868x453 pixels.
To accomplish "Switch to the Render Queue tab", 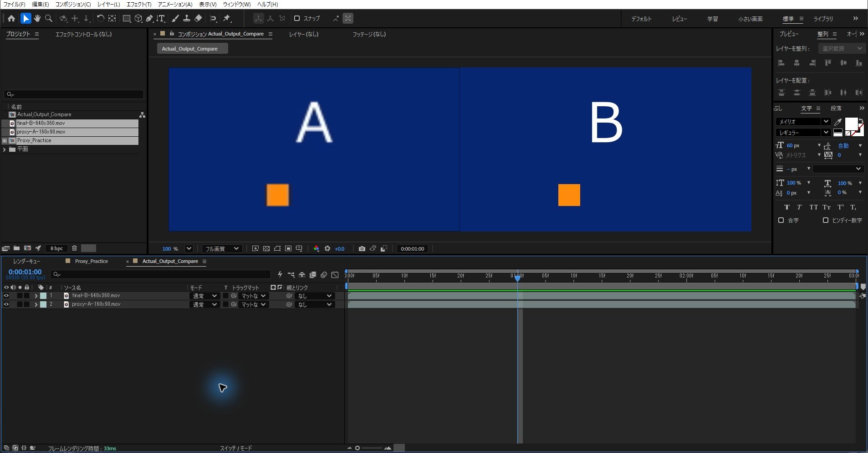I will [26, 261].
